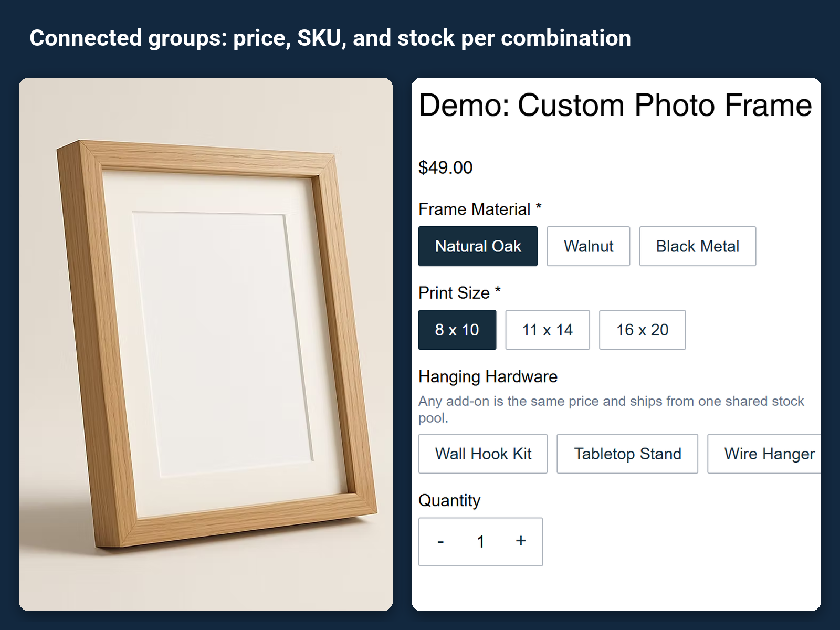Choose Walnut frame material
This screenshot has width=840, height=630.
point(588,246)
